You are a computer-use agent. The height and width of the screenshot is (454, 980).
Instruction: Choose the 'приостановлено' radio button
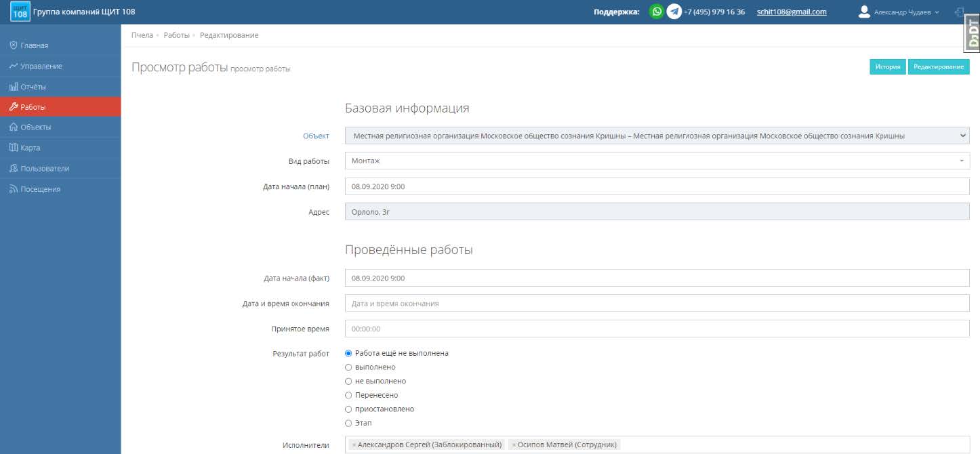tap(348, 409)
